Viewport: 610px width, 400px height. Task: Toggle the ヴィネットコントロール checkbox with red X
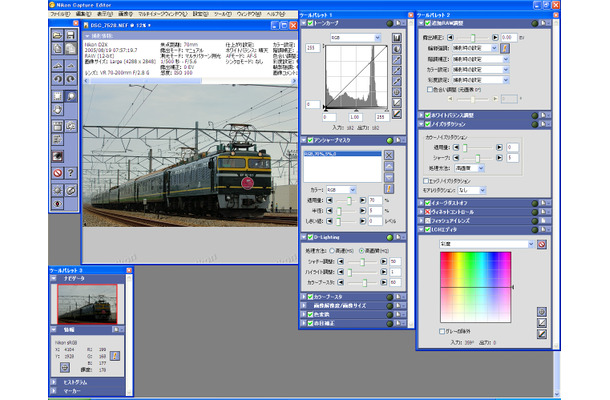428,212
